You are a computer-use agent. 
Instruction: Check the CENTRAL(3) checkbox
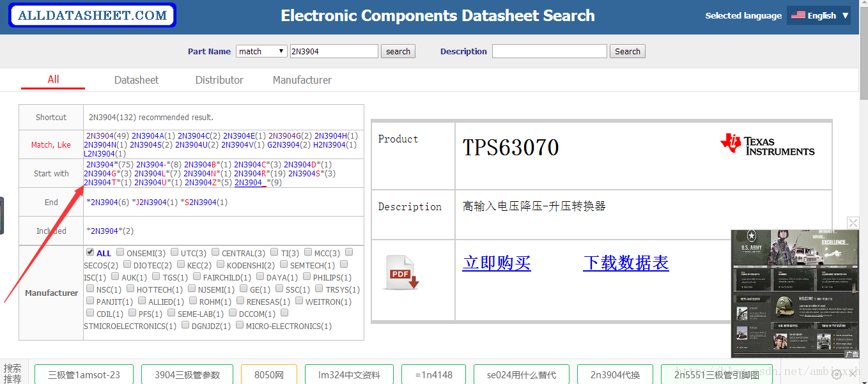215,252
